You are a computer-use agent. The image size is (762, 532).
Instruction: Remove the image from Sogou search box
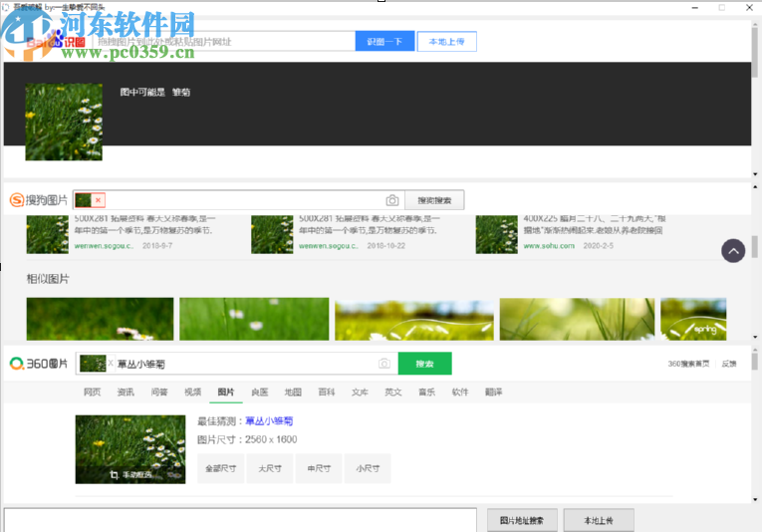click(x=98, y=200)
